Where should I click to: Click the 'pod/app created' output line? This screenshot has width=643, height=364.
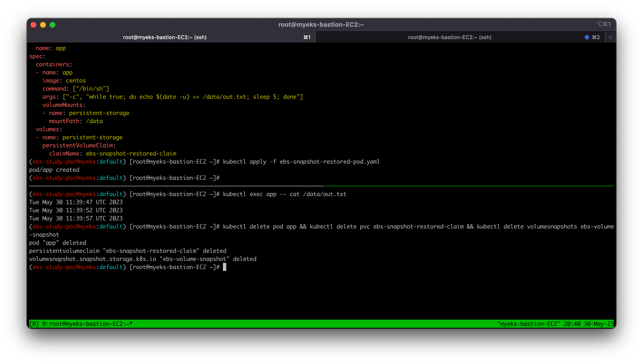coord(54,170)
